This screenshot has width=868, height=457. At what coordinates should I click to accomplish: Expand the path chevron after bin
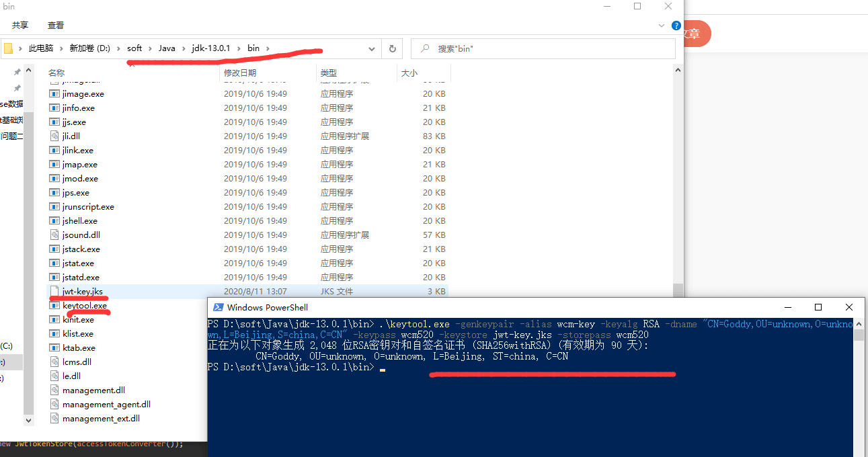point(268,48)
